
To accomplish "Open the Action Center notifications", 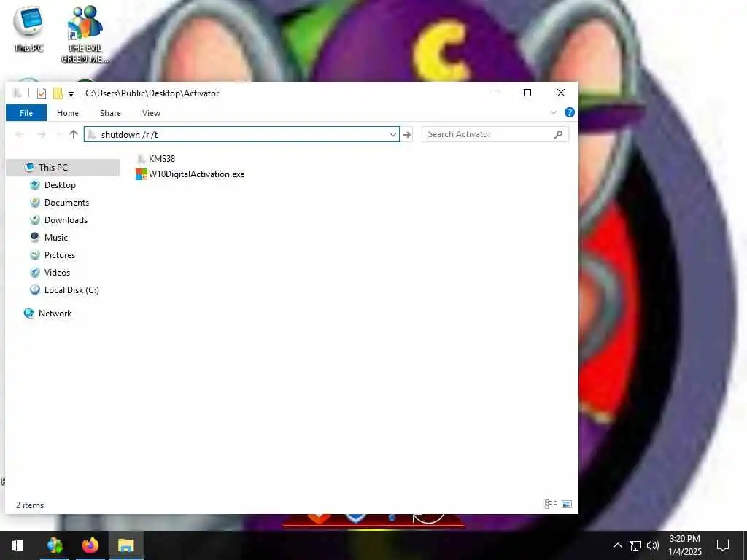I will point(723,545).
